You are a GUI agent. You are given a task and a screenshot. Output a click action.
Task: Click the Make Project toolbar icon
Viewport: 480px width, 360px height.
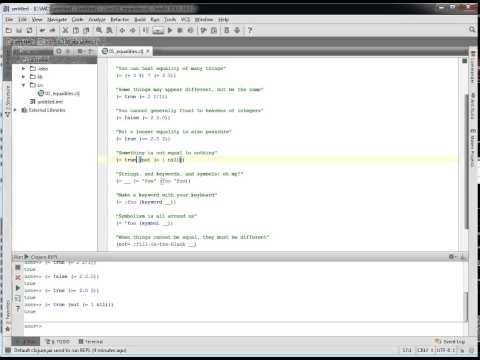pos(146,30)
